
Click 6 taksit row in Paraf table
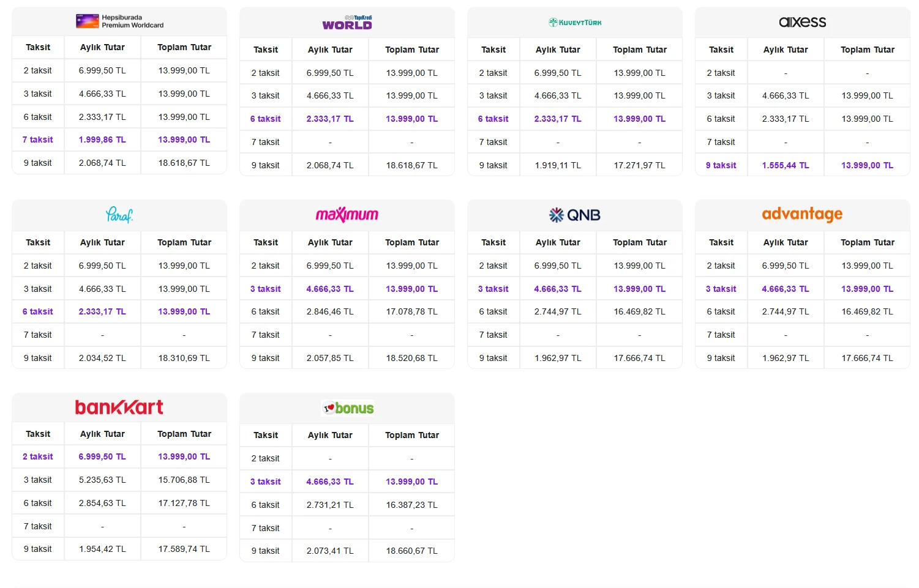click(119, 311)
